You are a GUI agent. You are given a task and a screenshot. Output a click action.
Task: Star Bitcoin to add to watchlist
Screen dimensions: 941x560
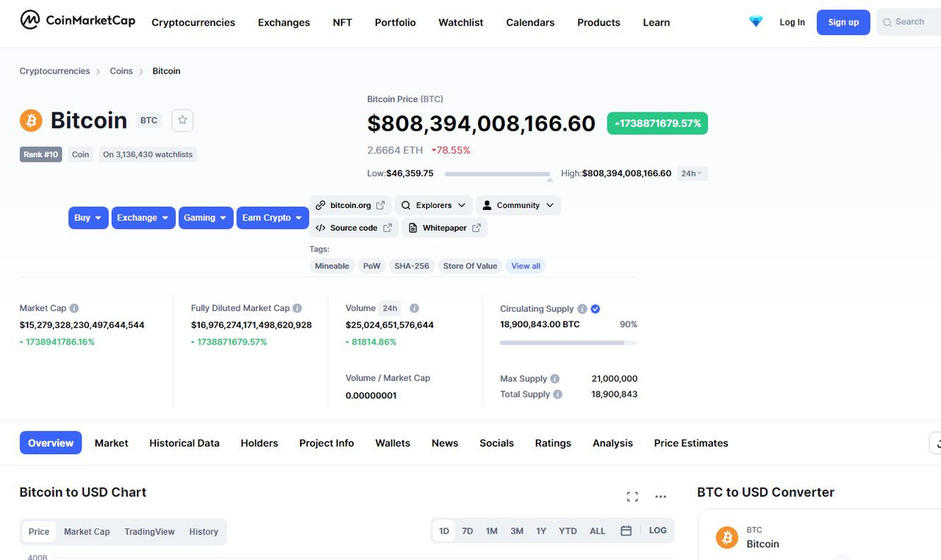(182, 121)
